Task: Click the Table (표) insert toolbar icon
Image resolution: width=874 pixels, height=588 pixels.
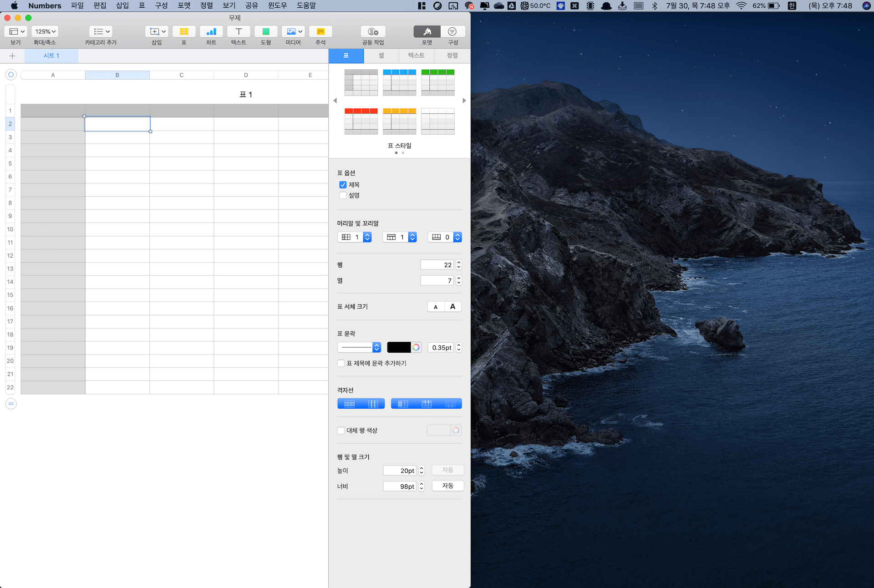Action: pyautogui.click(x=184, y=31)
